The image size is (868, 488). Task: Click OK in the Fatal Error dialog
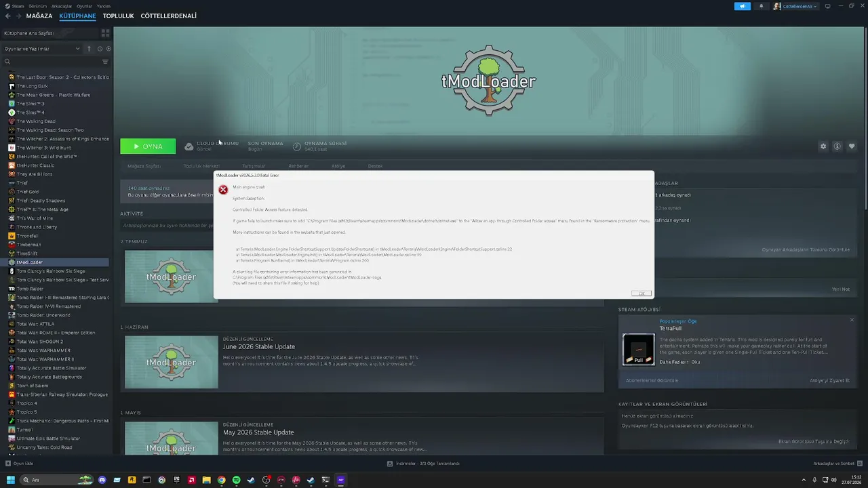point(641,293)
